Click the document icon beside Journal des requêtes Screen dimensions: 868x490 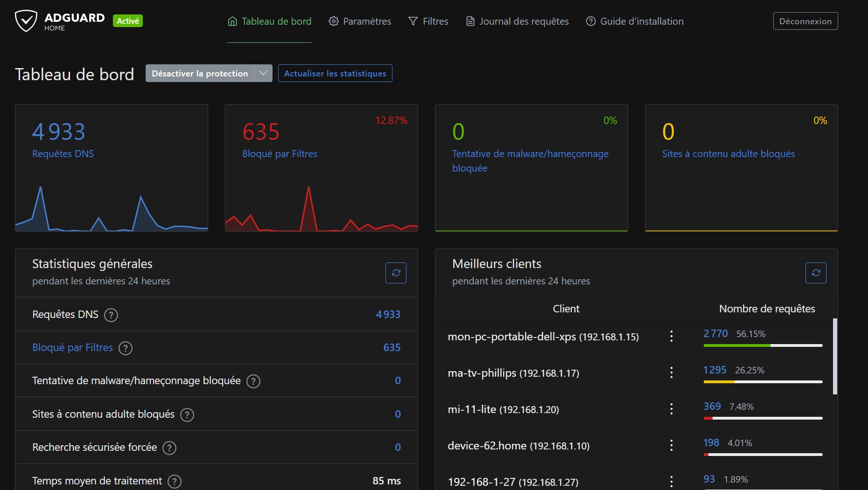[470, 21]
